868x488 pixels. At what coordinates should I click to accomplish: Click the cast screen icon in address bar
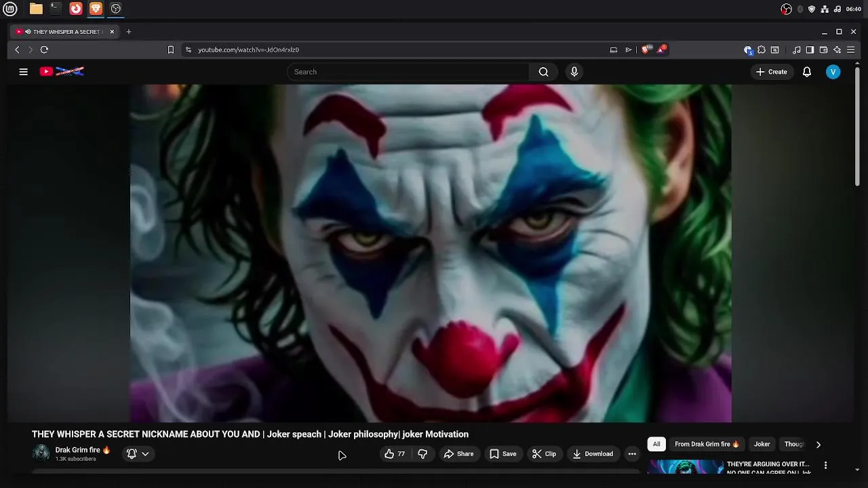pos(614,49)
